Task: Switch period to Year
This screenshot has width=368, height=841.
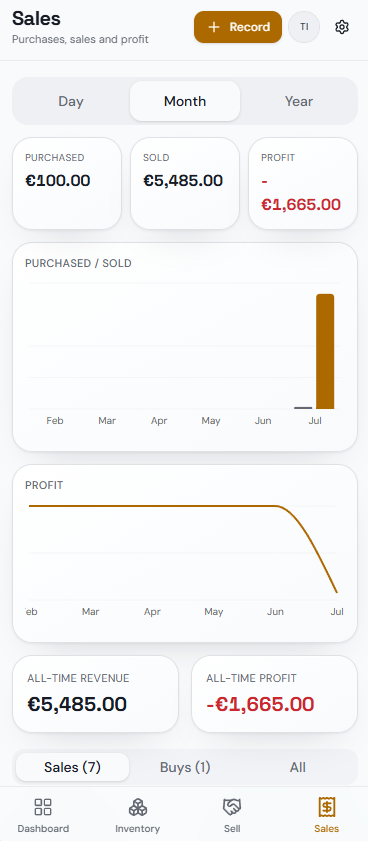Action: [x=299, y=101]
